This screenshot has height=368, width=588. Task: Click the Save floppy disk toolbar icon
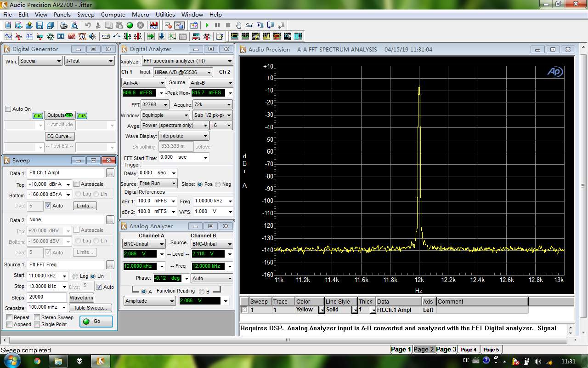[x=40, y=25]
